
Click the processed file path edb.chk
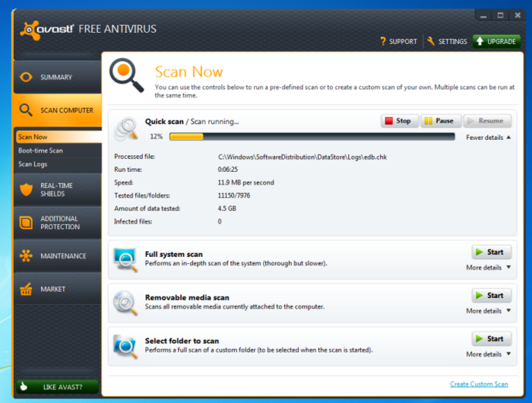(302, 157)
